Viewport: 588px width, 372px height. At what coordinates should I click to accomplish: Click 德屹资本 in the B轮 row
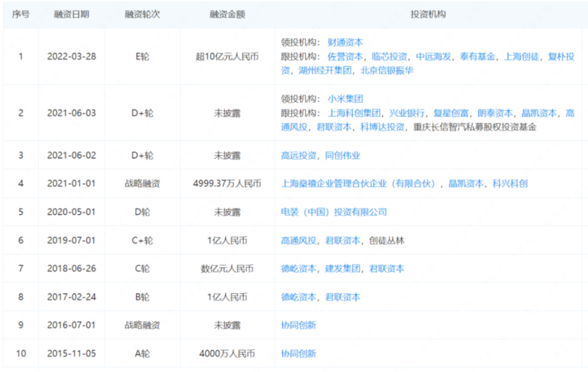[x=298, y=297]
